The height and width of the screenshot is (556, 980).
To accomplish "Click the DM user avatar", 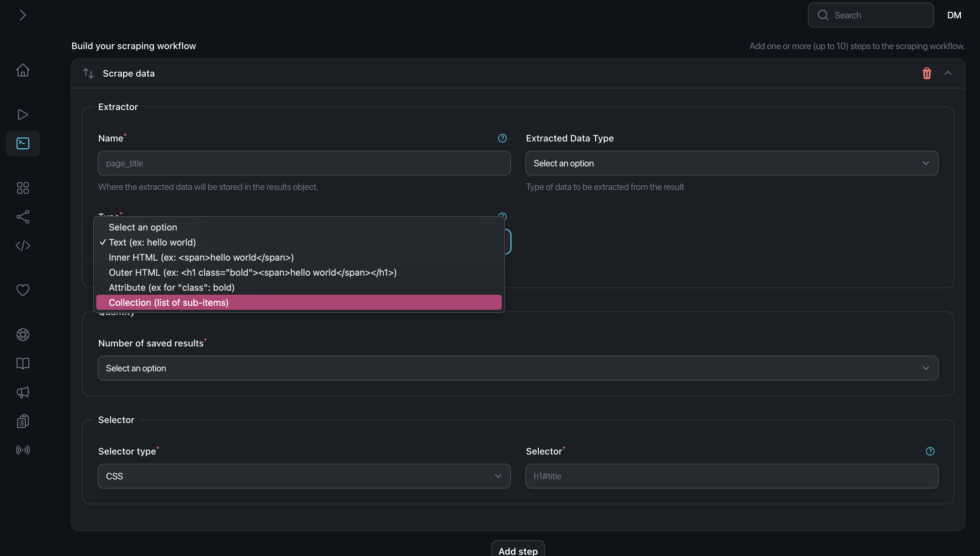I will (x=954, y=15).
